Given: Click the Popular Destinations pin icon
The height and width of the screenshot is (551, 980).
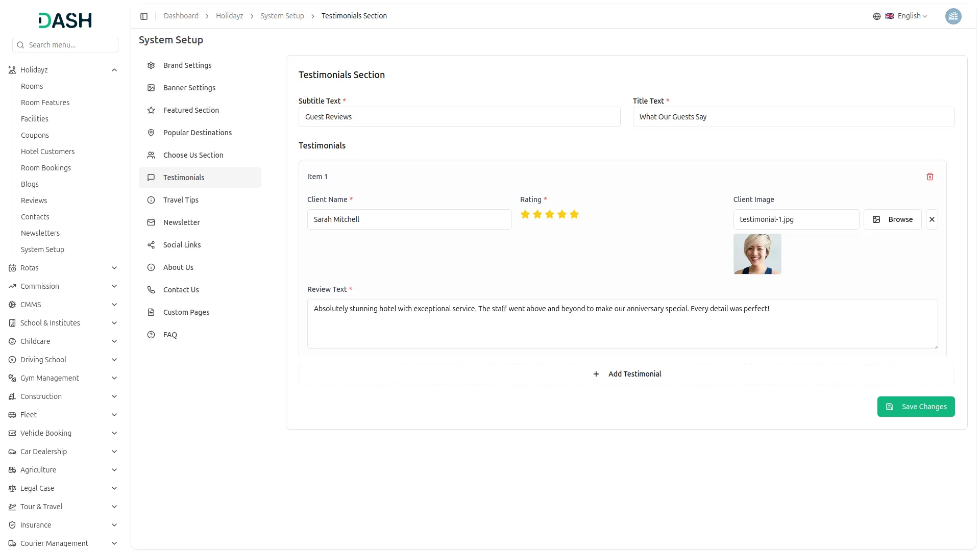Looking at the screenshot, I should tap(151, 133).
